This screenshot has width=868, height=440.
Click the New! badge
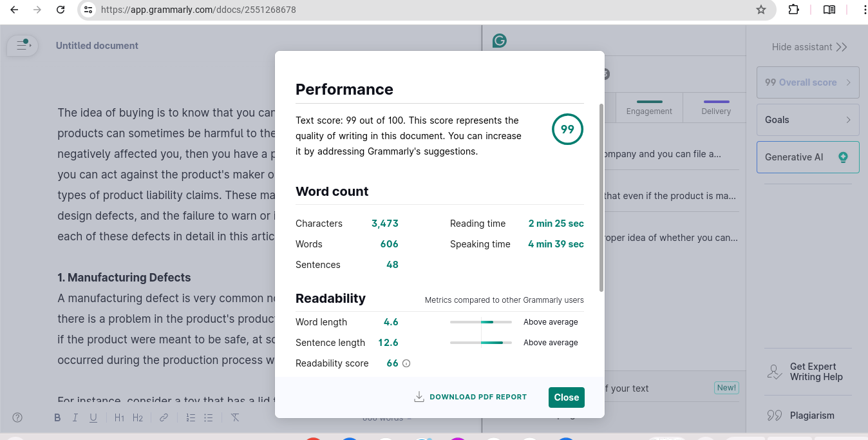[x=726, y=388]
